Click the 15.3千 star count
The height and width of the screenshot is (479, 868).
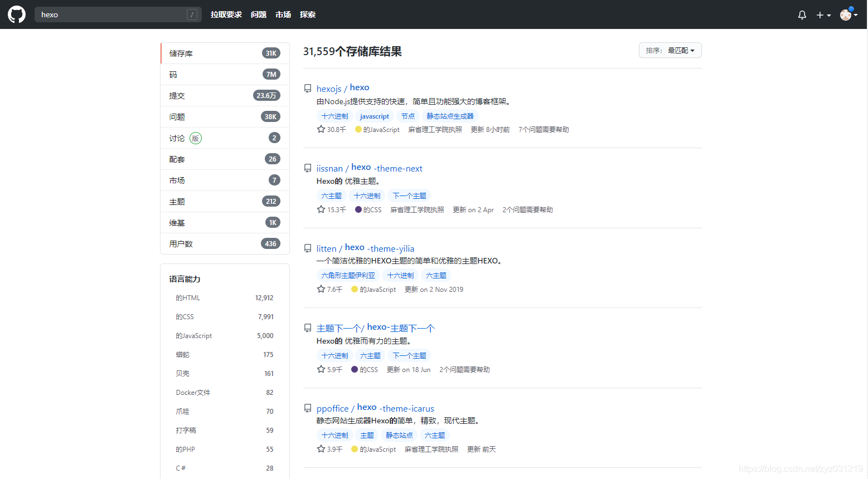[332, 209]
